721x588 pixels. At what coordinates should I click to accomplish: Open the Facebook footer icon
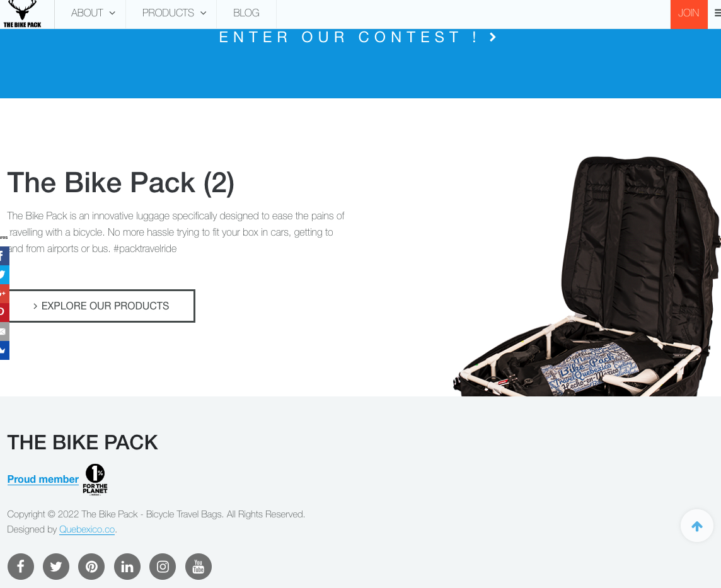(x=21, y=567)
